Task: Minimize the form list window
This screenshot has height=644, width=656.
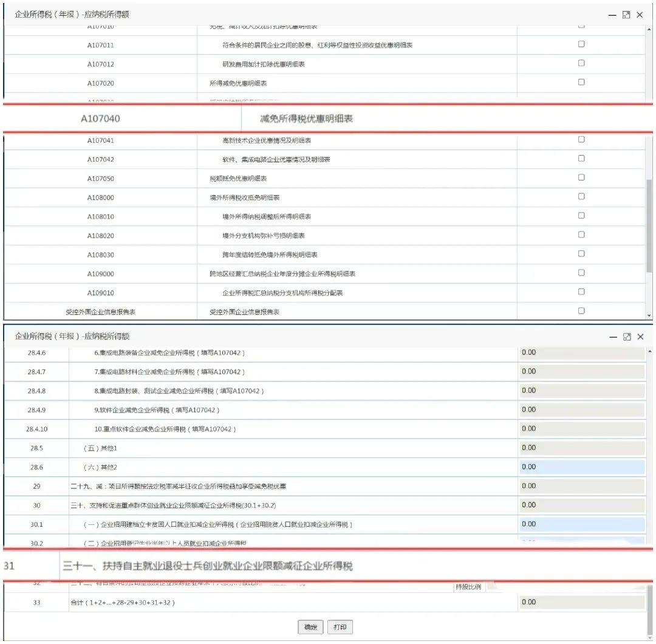Action: click(612, 15)
